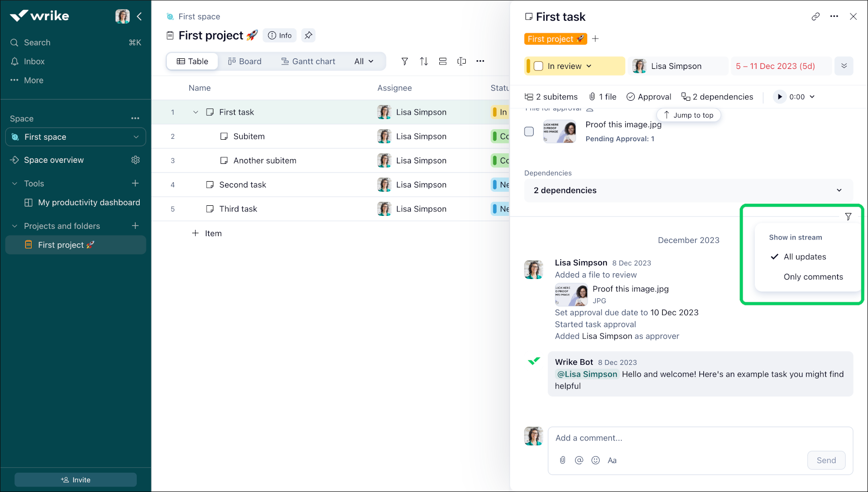Switch to the Table view tab
The height and width of the screenshot is (492, 868).
(x=193, y=61)
